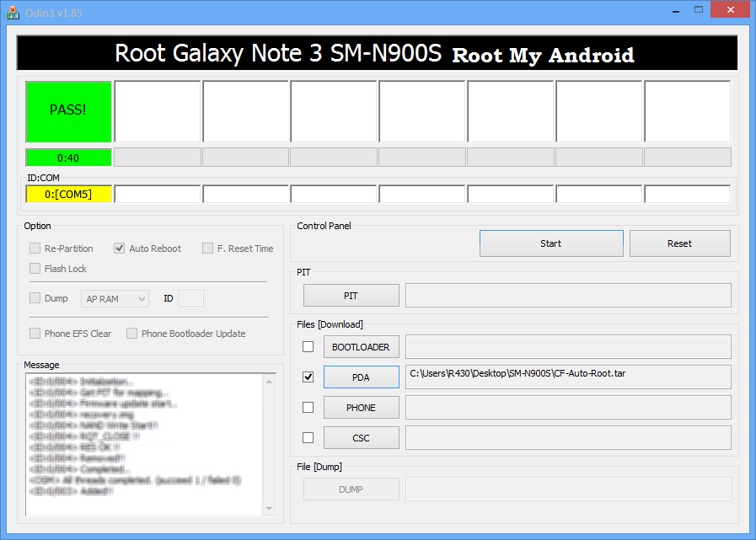Uncheck the PDA file checkbox

coord(308,377)
